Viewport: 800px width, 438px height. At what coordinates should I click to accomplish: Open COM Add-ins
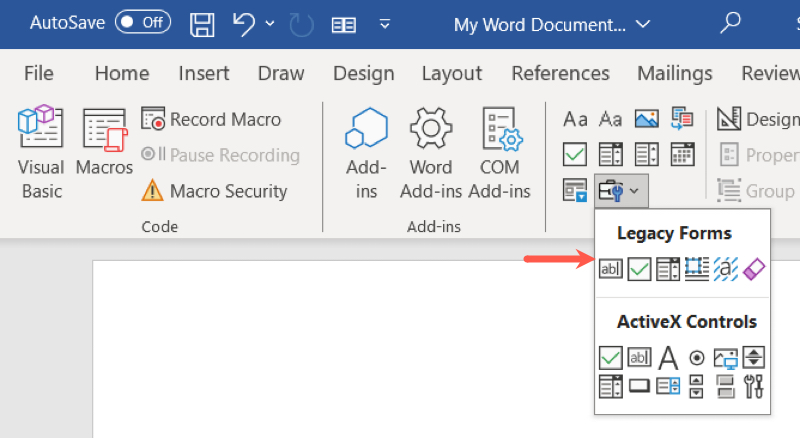[499, 153]
